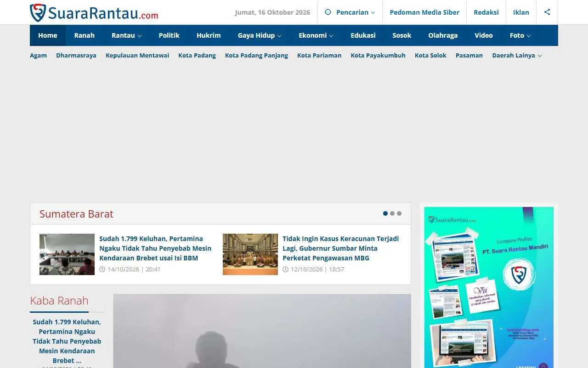Open the share icon in top bar
The width and height of the screenshot is (588, 368).
tap(547, 12)
